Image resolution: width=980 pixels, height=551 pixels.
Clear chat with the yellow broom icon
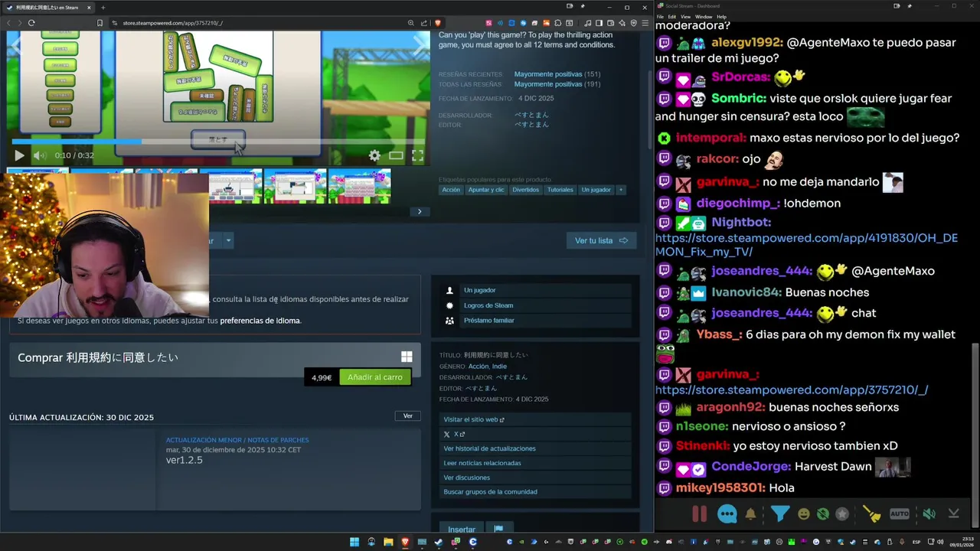coord(871,514)
